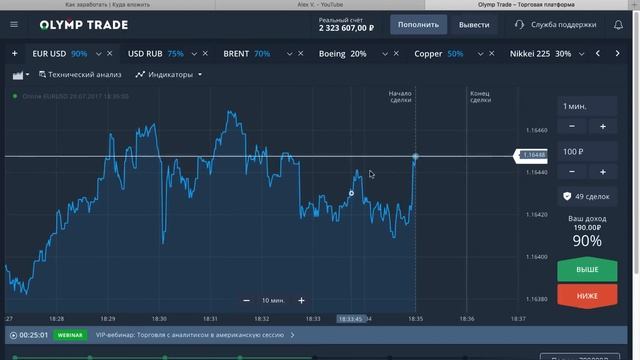The height and width of the screenshot is (360, 640).
Task: Click the page vertical scrollbar
Action: point(636,143)
